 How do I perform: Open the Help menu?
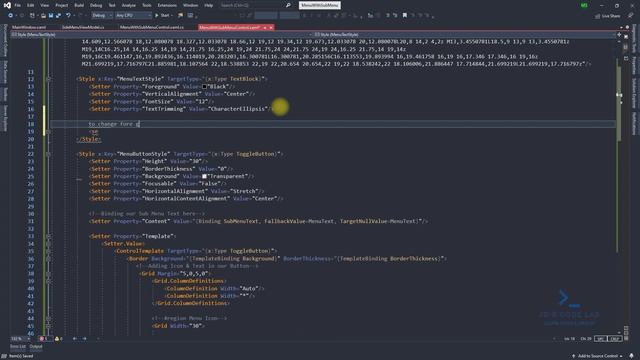tap(209, 5)
